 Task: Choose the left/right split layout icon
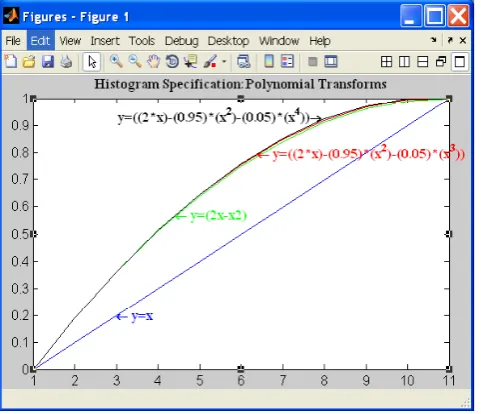click(x=404, y=62)
